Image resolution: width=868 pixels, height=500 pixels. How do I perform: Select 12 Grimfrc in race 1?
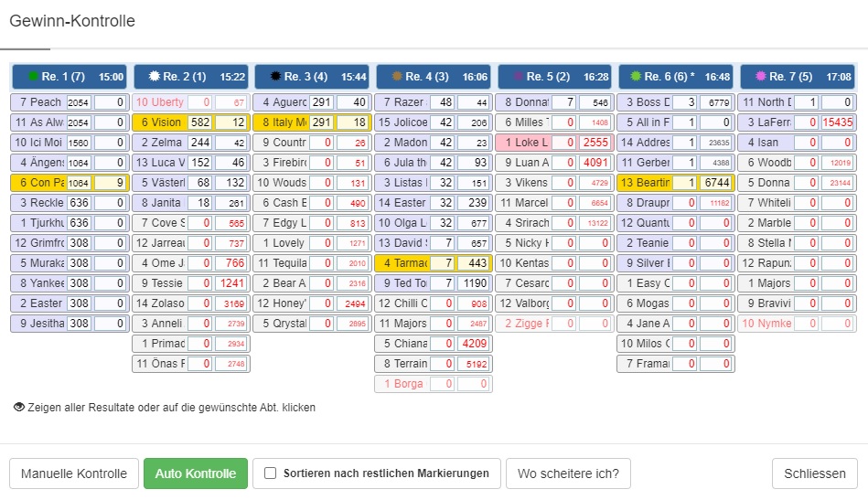[x=70, y=243]
